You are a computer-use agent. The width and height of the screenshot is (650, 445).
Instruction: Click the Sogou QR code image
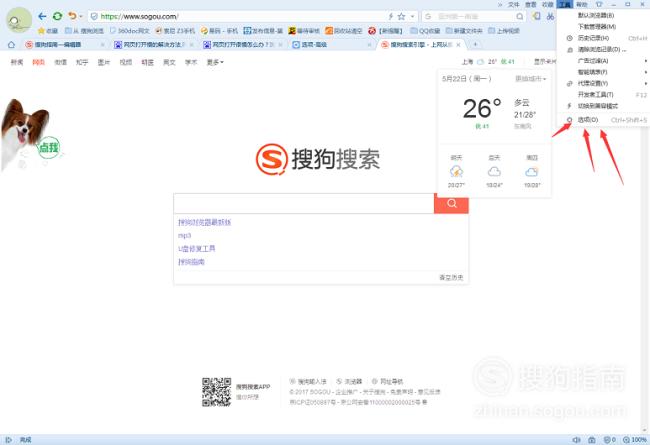coord(216,392)
